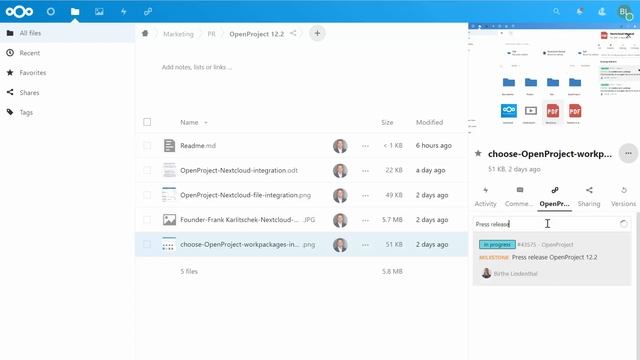Sort by Modified column header
Viewport: 640px width, 360px height.
(429, 122)
